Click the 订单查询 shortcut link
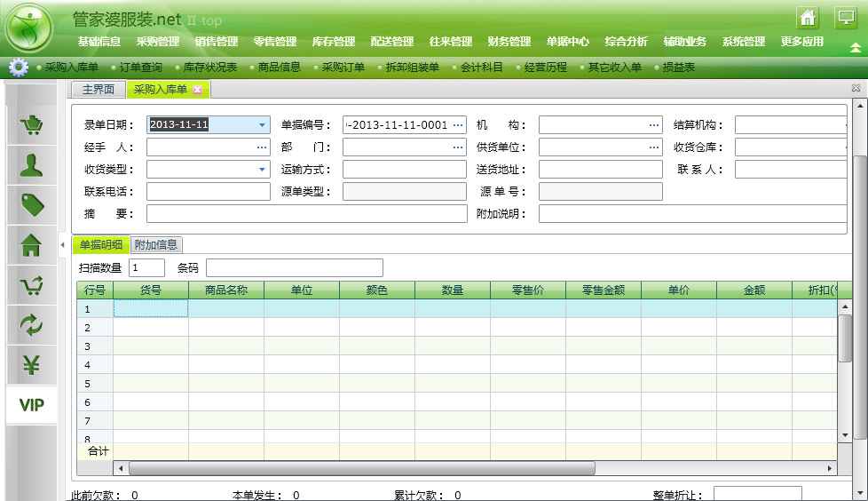868x501 pixels. pos(140,68)
